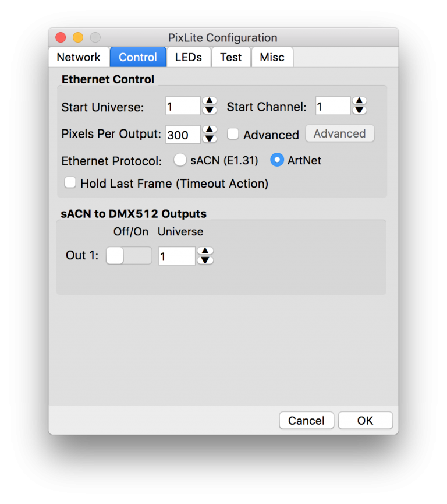Select the sACN (E1.31) protocol
Image resolution: width=447 pixels, height=504 pixels.
pos(180,160)
